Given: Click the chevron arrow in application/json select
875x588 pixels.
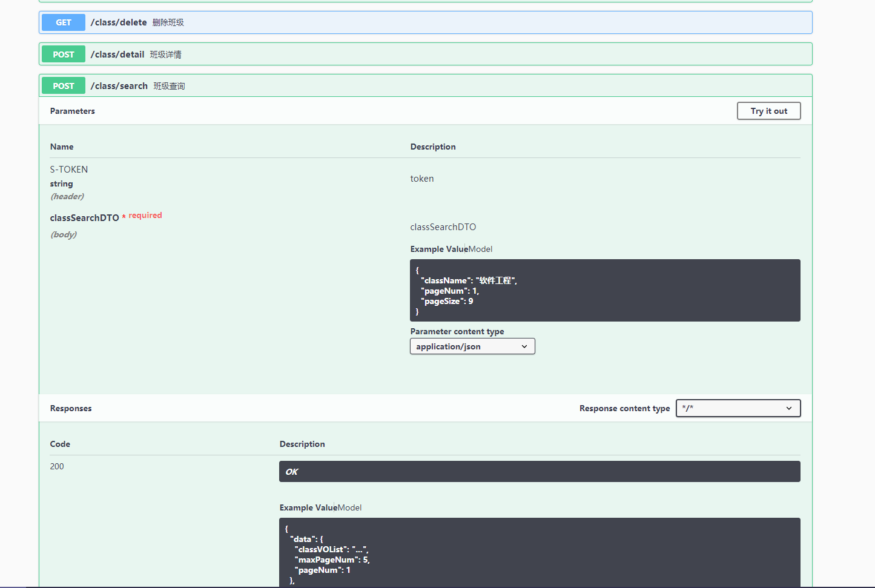Looking at the screenshot, I should coord(524,346).
